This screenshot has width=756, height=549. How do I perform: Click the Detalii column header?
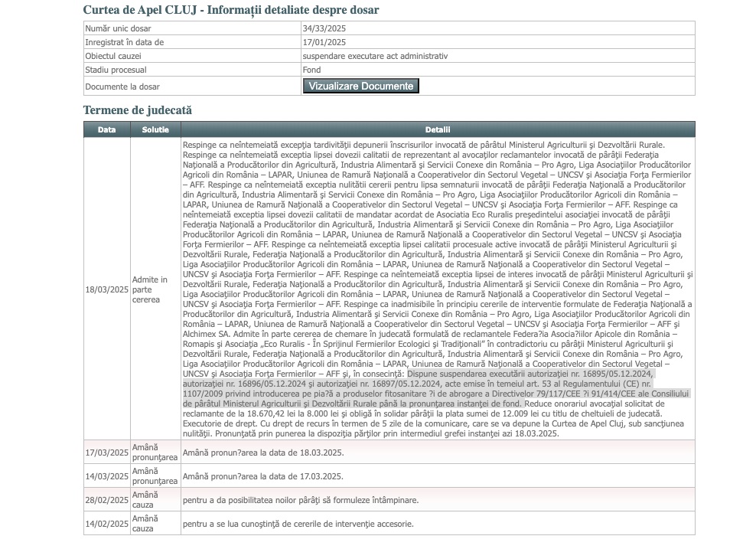point(438,129)
